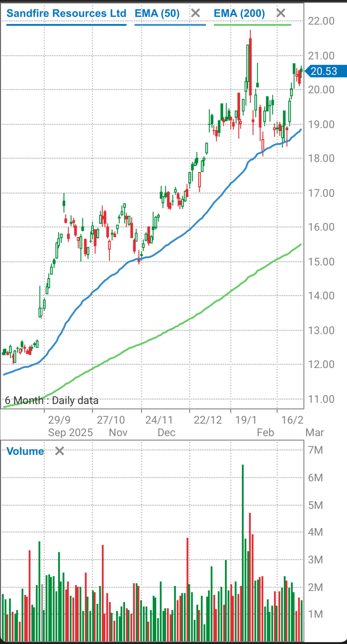Click the 21.00 price axis label

(321, 56)
